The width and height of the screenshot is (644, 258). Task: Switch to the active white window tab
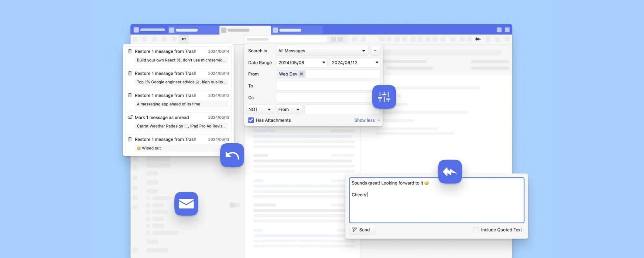tap(245, 30)
